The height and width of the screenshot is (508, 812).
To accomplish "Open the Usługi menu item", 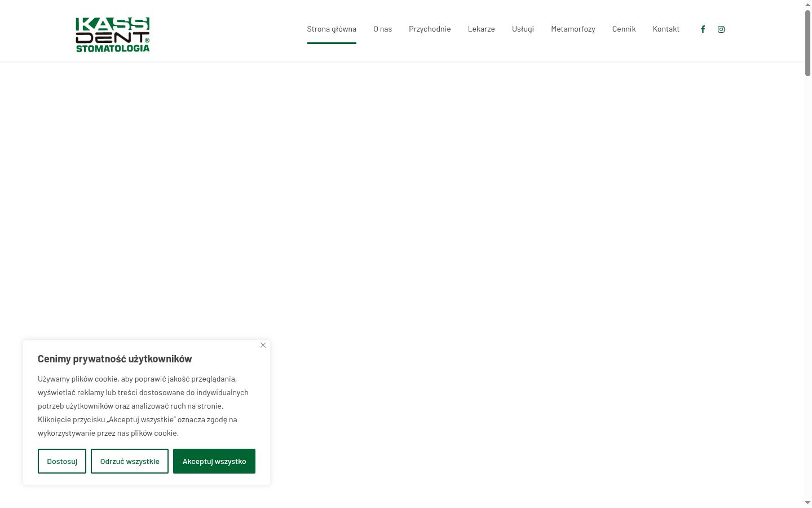I will (523, 29).
